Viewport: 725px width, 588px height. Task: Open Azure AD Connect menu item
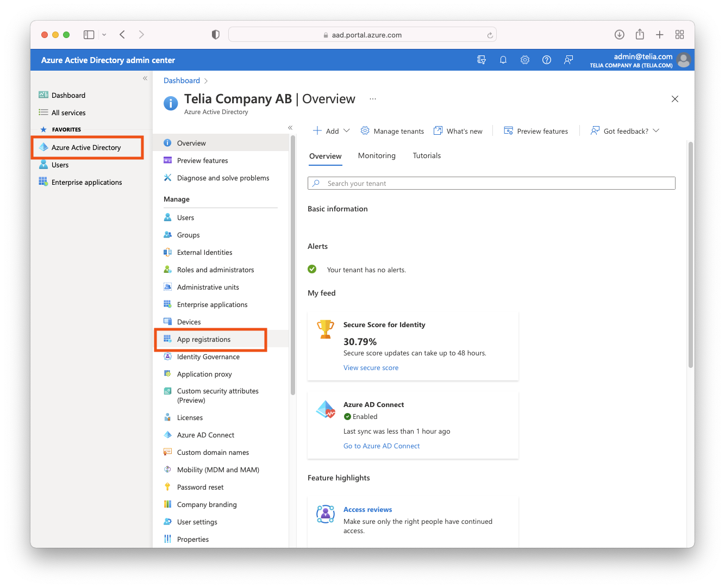click(x=221, y=435)
